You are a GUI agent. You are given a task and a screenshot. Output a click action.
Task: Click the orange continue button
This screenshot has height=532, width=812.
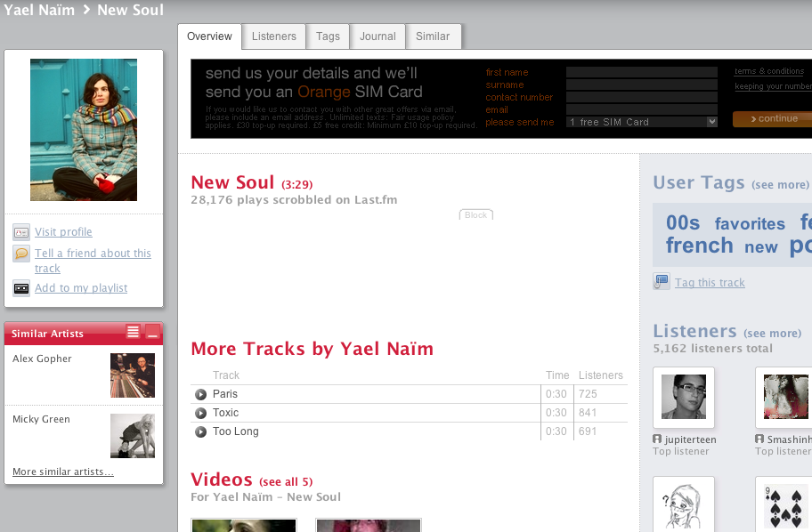coord(773,118)
